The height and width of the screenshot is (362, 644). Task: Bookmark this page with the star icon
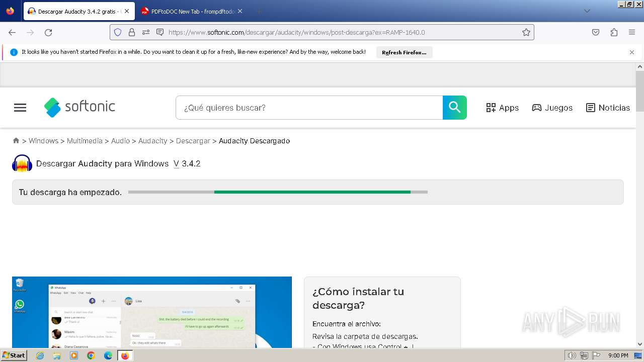point(526,32)
